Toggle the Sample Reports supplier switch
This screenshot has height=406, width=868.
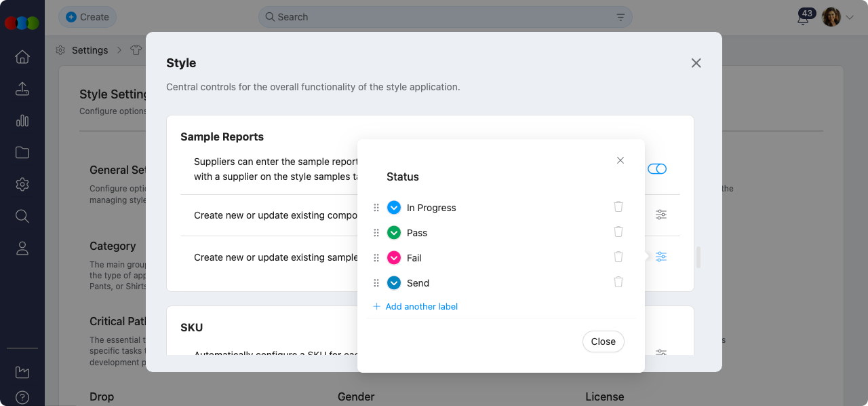pos(656,168)
